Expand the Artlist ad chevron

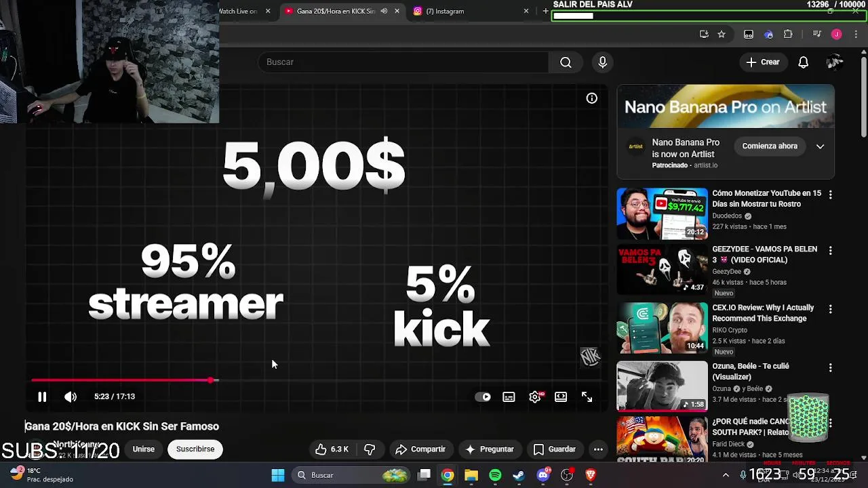(x=820, y=146)
